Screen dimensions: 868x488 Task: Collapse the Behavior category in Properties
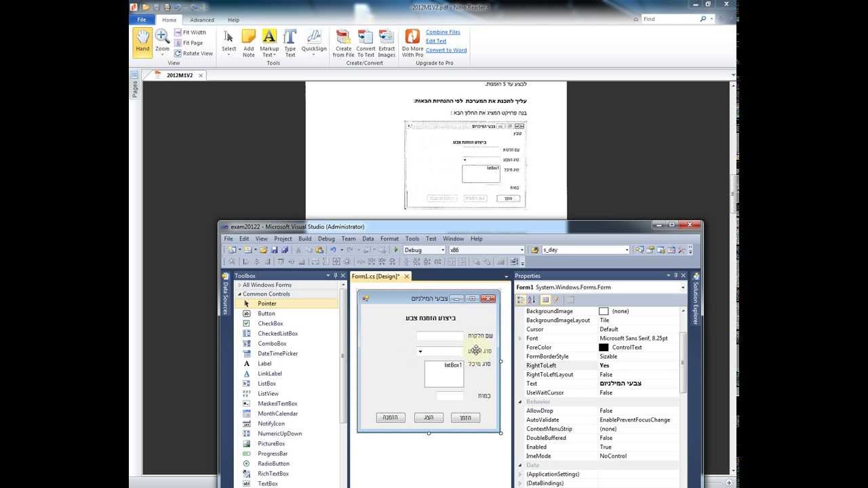pos(520,402)
